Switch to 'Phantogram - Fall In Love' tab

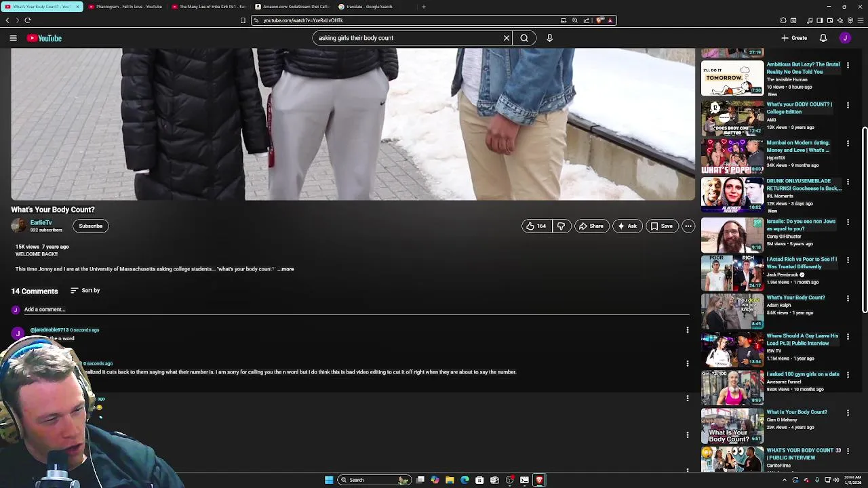(125, 7)
